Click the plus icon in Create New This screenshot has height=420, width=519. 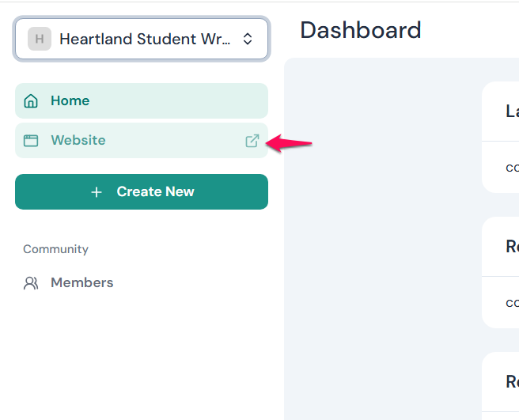pos(97,192)
